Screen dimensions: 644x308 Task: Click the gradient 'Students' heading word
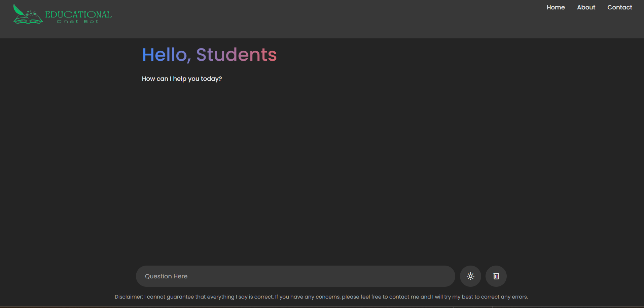point(236,55)
